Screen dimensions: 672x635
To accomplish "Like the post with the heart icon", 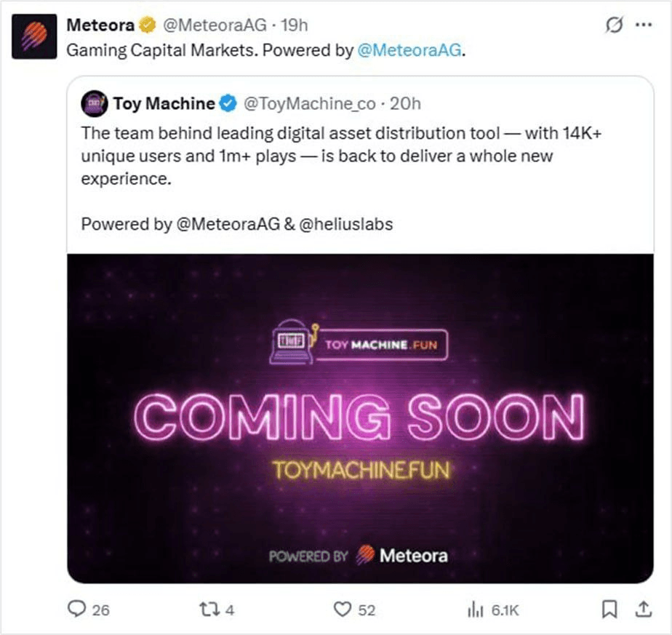I will [x=343, y=610].
